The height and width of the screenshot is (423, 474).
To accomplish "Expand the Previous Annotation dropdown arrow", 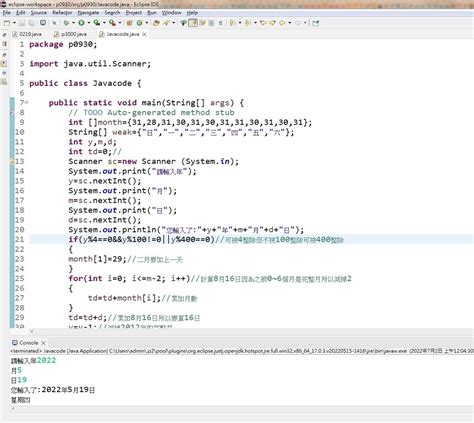I will coord(255,23).
